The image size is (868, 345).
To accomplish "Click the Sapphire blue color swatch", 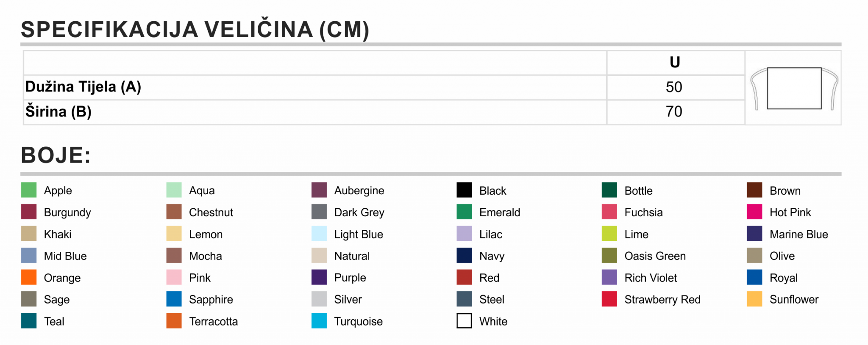I will click(x=174, y=299).
